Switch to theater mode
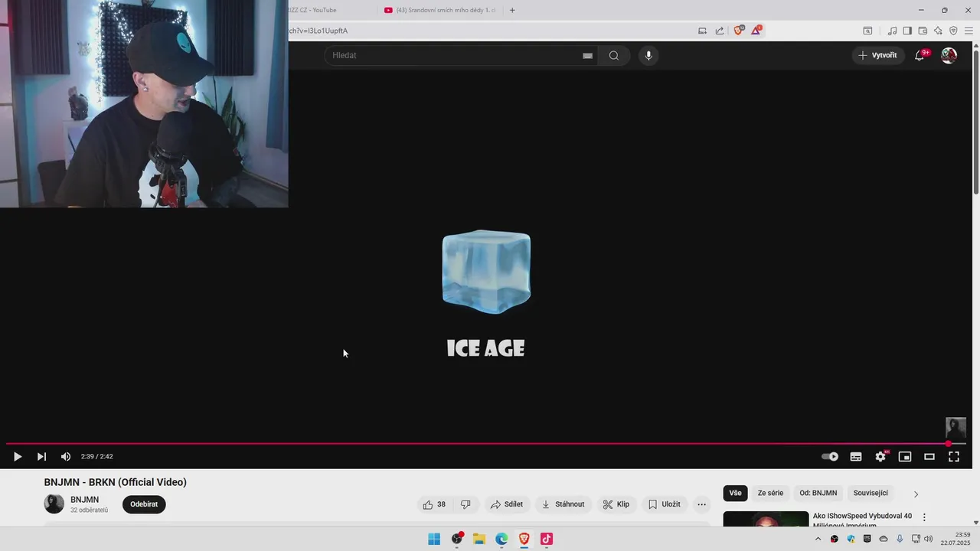This screenshot has width=980, height=551. pyautogui.click(x=929, y=457)
